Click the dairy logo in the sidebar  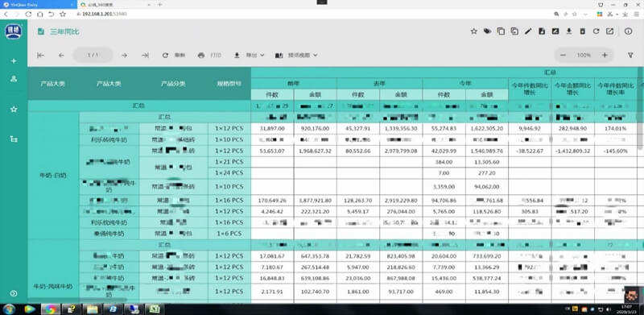pos(14,31)
